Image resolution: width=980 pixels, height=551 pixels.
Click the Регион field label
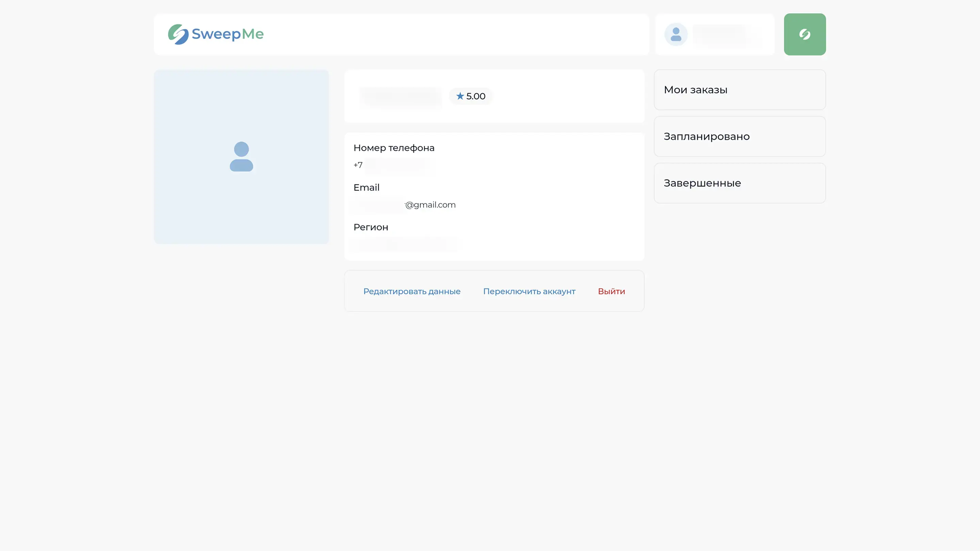pyautogui.click(x=371, y=228)
